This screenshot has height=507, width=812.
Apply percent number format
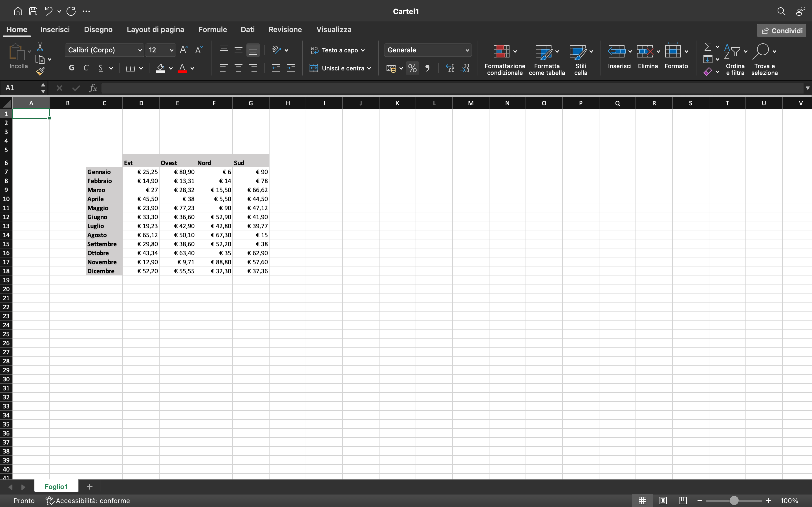(412, 68)
